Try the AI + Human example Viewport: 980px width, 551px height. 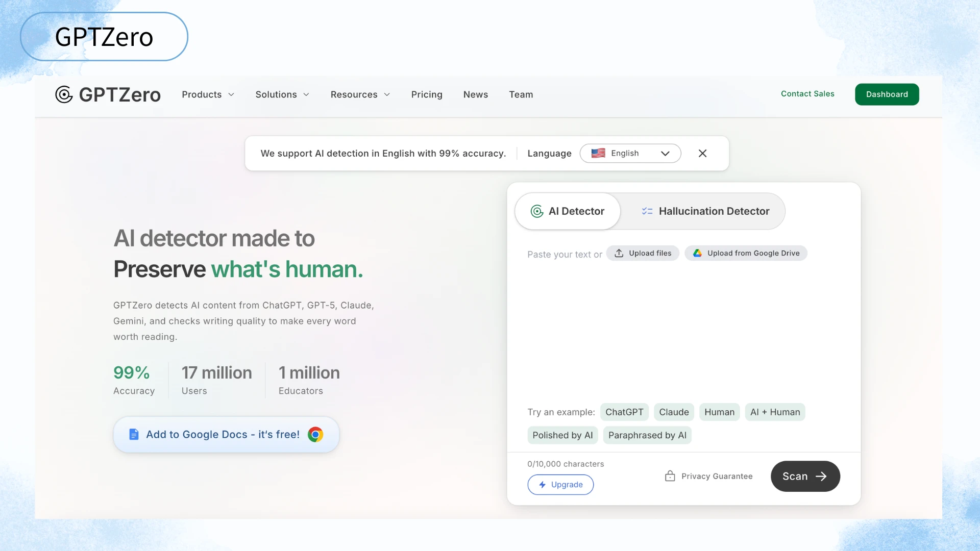[x=775, y=412]
